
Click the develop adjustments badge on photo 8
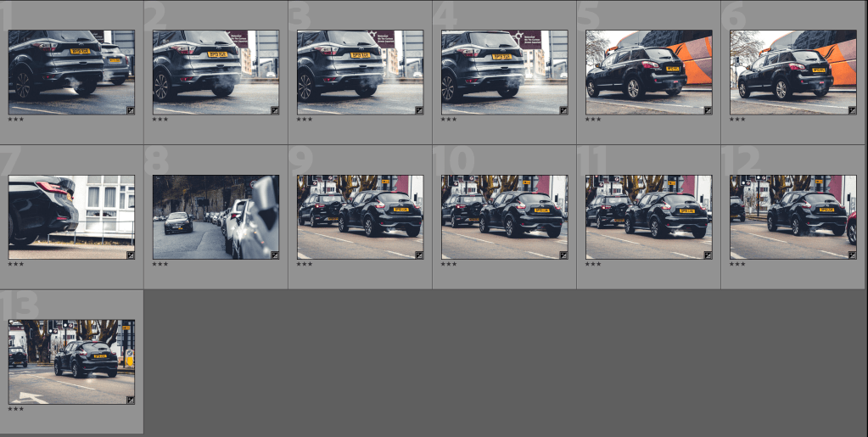tap(275, 255)
